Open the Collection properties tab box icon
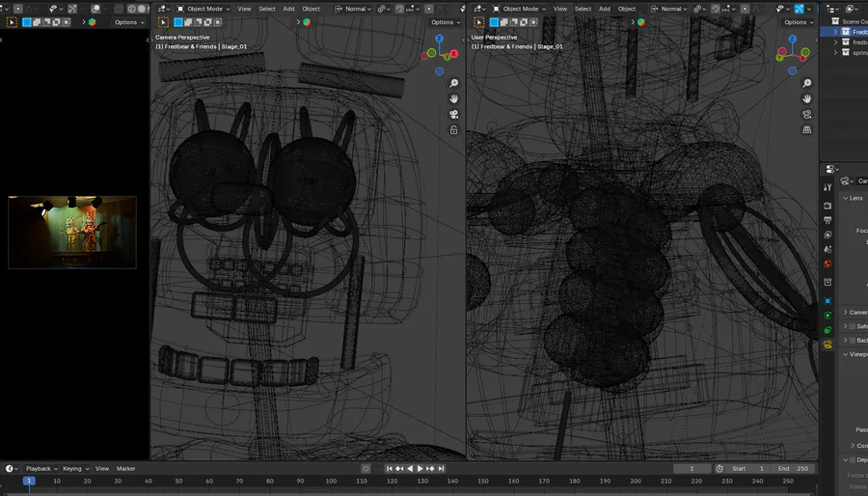 click(827, 283)
